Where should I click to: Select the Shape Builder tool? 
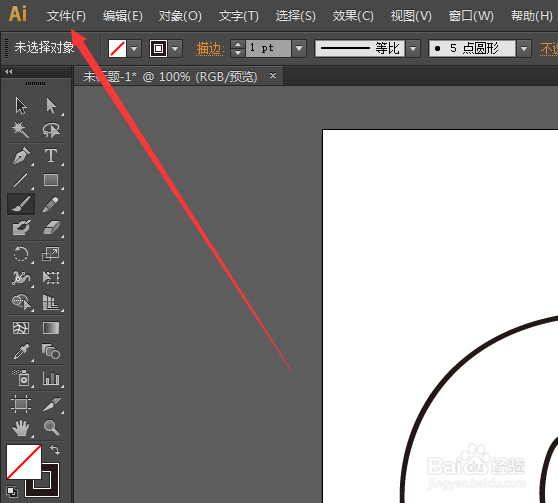[x=21, y=302]
